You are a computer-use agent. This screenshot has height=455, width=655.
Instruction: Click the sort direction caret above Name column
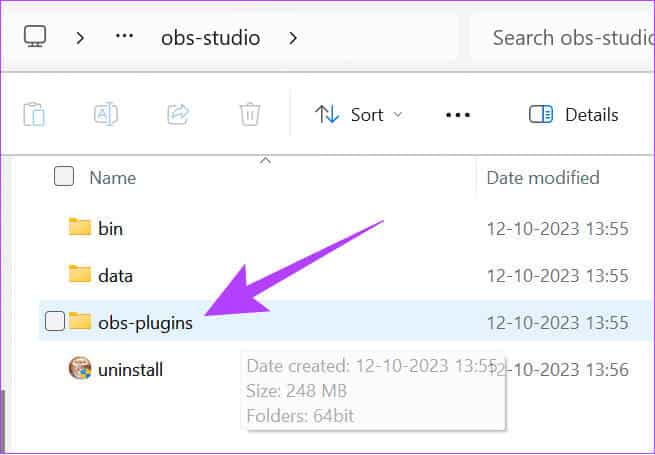(x=265, y=160)
